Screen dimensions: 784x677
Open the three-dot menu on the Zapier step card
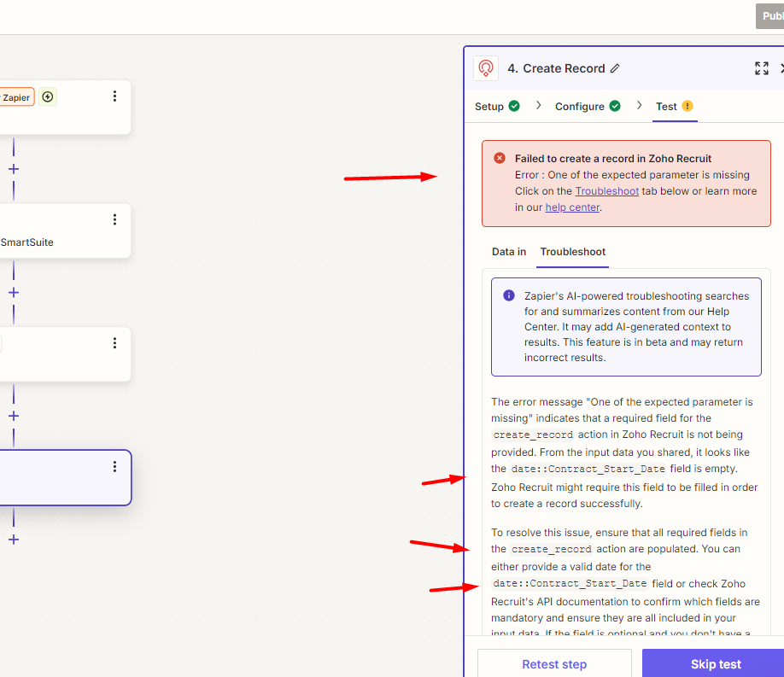tap(114, 96)
